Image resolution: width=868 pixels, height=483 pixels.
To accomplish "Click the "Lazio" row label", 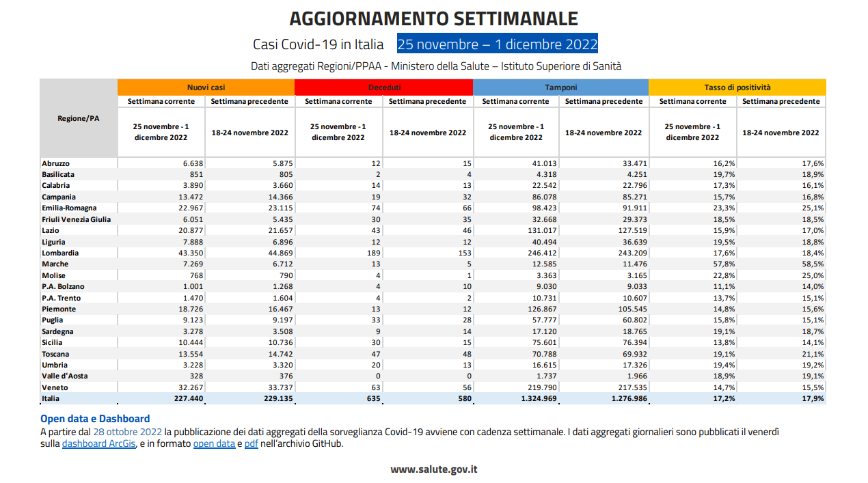I will tap(51, 230).
